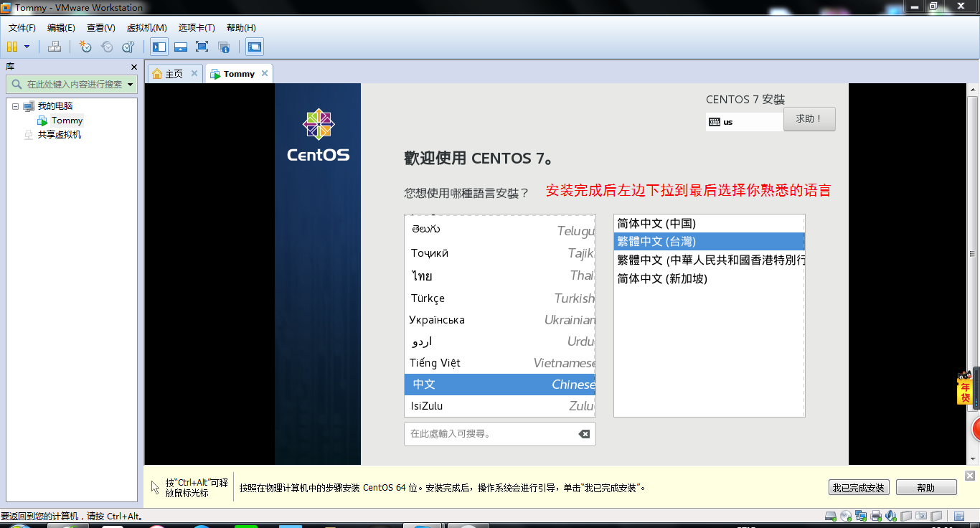Click the us keyboard layout indicator
Screen dimensions: 980x528
click(744, 122)
